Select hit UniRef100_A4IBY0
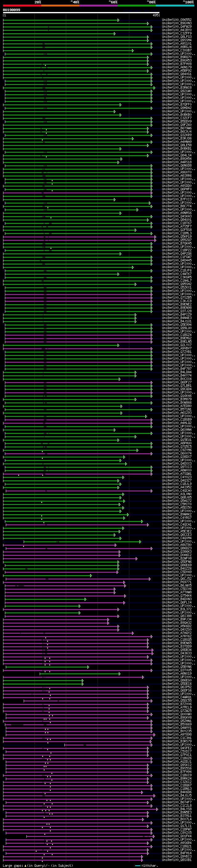Image resolution: width=197 pixels, height=868 pixels. tap(177, 30)
